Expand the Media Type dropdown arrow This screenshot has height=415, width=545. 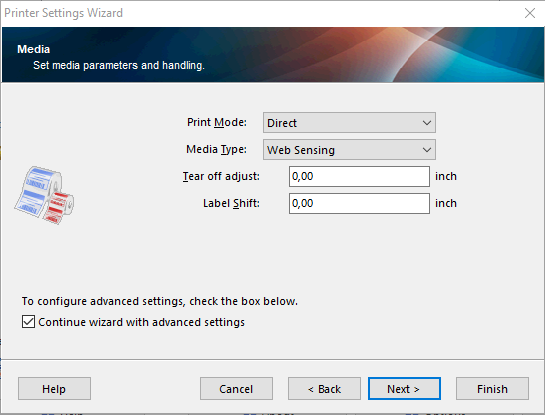pyautogui.click(x=427, y=150)
